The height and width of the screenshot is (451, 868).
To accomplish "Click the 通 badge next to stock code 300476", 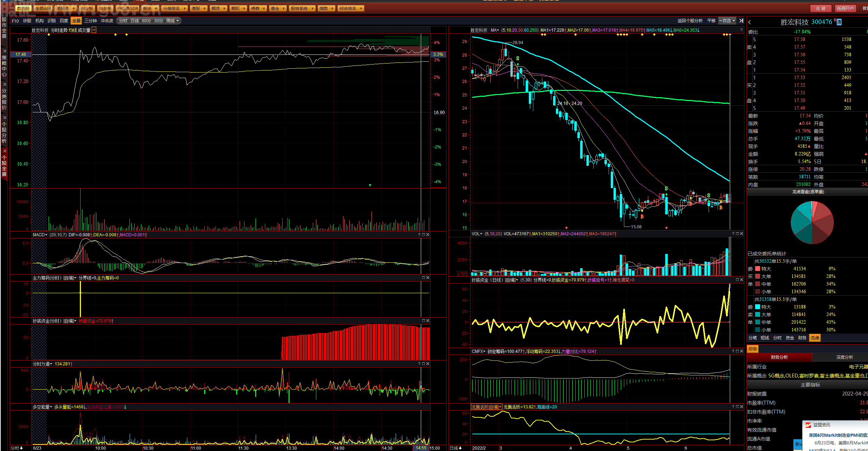I will click(839, 22).
